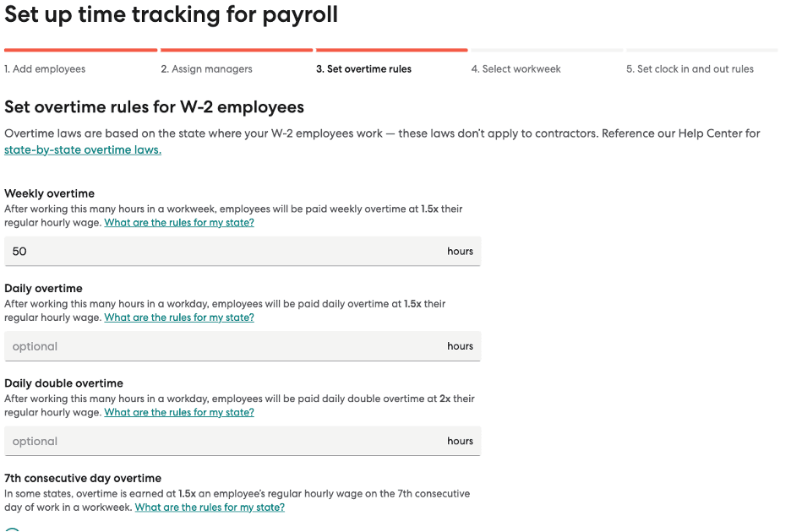Click progress bar segment above Add employees

tap(80, 51)
